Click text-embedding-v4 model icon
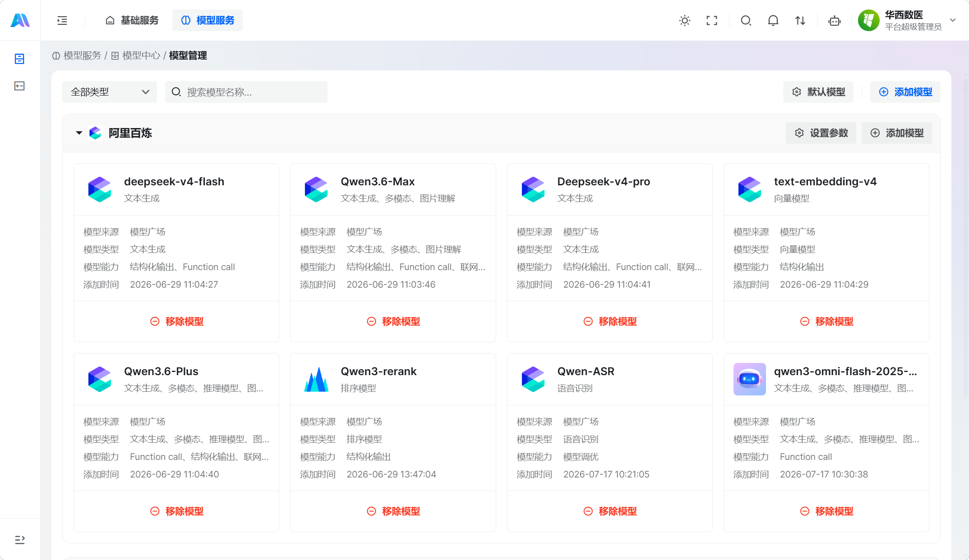Screen dimensions: 969x560 pyautogui.click(x=750, y=189)
